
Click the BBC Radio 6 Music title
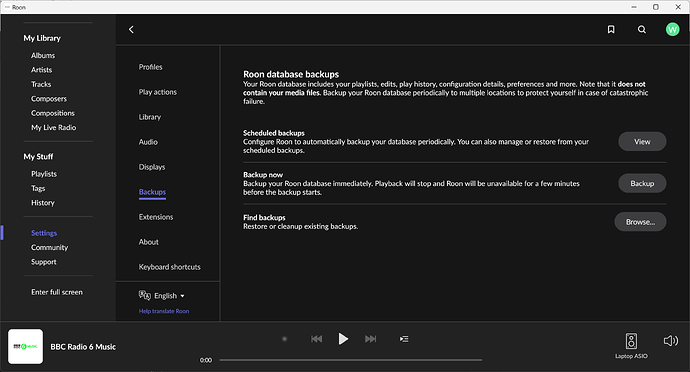pos(83,347)
